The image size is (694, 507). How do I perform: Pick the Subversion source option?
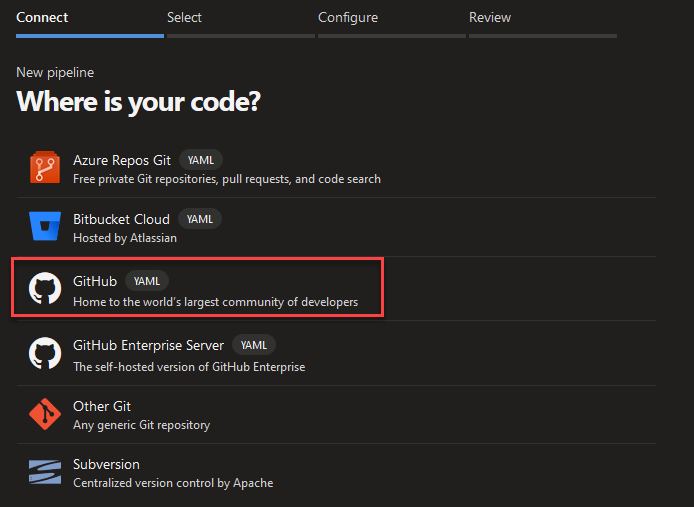point(106,464)
